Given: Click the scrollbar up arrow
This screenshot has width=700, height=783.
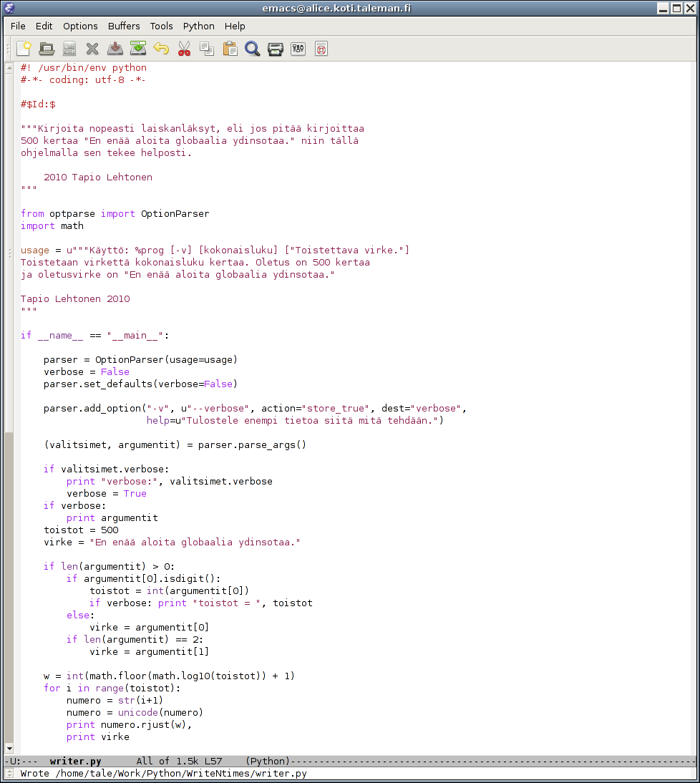Looking at the screenshot, I should [9, 68].
